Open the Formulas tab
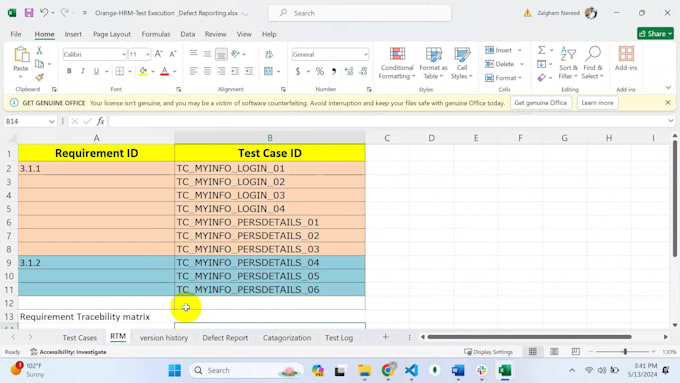The width and height of the screenshot is (680, 383). [x=156, y=34]
